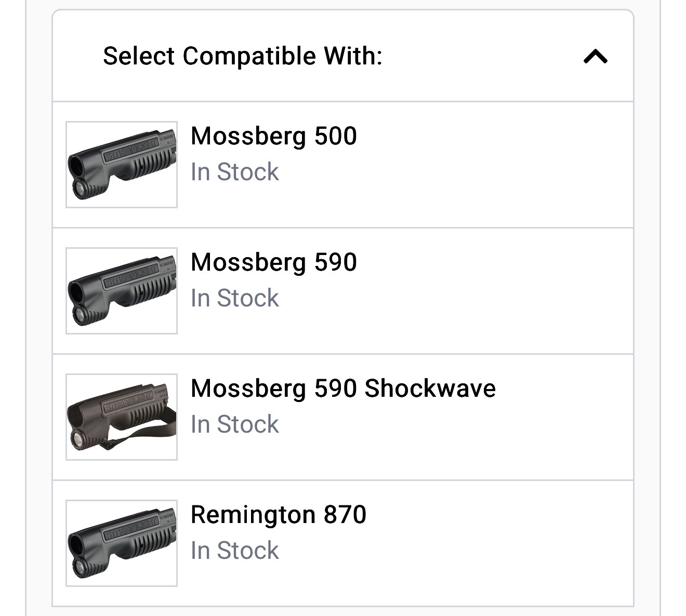Click "In Stock" under Mossberg 500
This screenshot has height=616, width=686.
(234, 172)
